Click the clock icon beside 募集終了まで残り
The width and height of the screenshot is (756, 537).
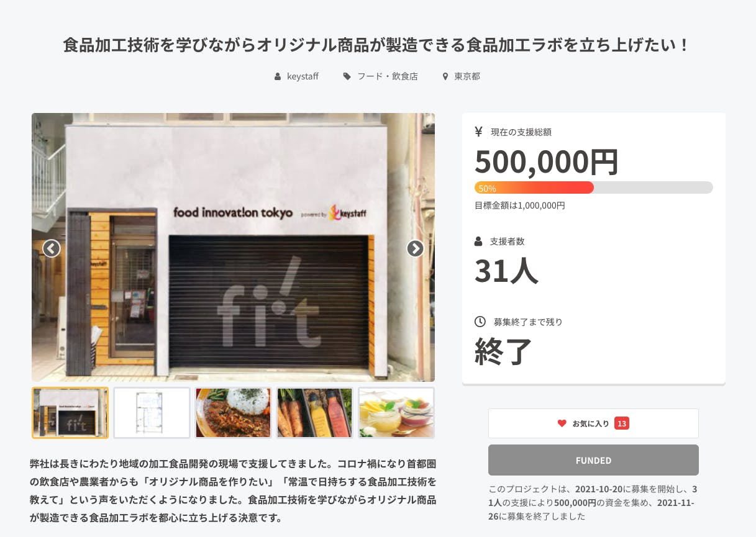point(480,322)
